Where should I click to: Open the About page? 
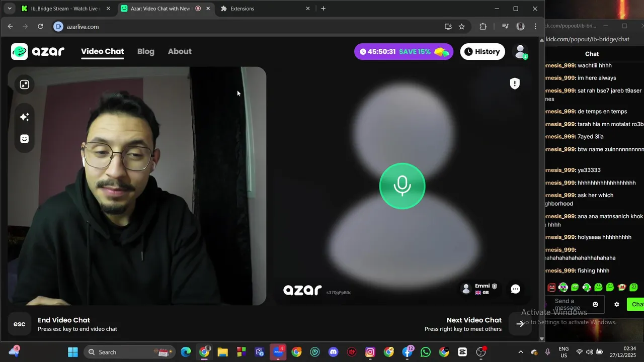(x=180, y=51)
